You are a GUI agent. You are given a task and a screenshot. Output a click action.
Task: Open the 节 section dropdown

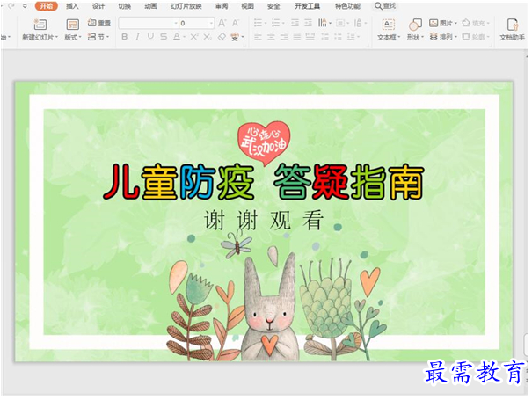tap(98, 37)
